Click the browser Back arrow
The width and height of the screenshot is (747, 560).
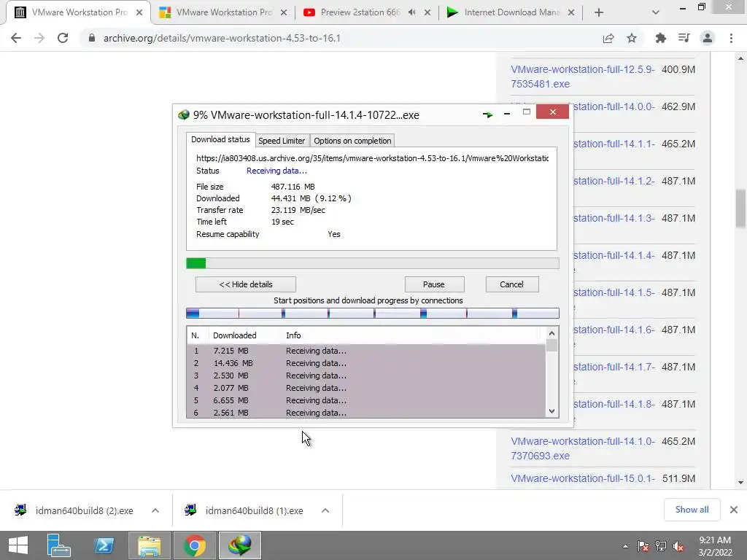point(16,38)
